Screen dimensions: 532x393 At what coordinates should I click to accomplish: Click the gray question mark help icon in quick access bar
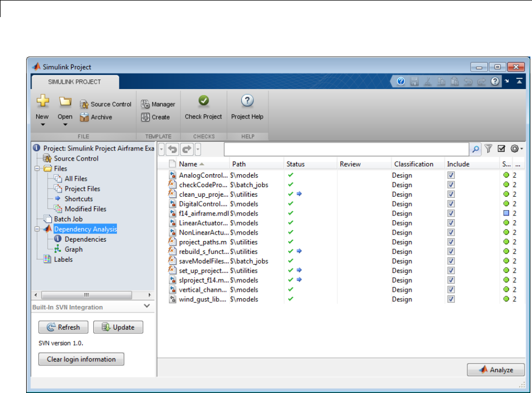[495, 82]
